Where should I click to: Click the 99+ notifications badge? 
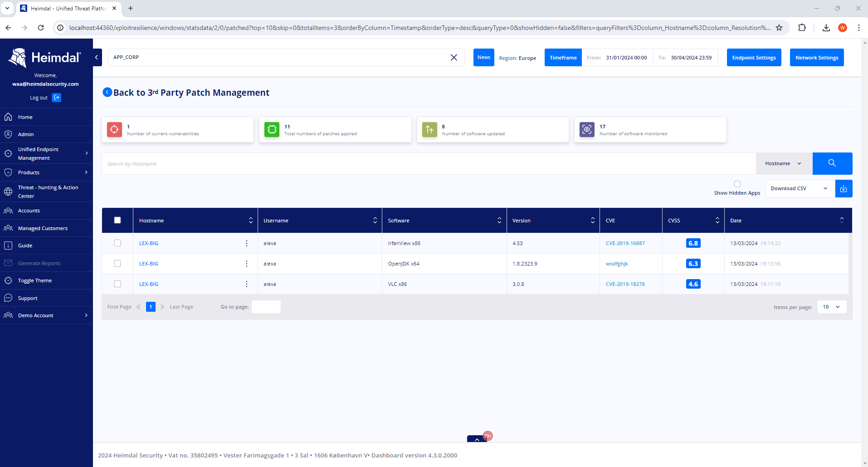(x=488, y=436)
